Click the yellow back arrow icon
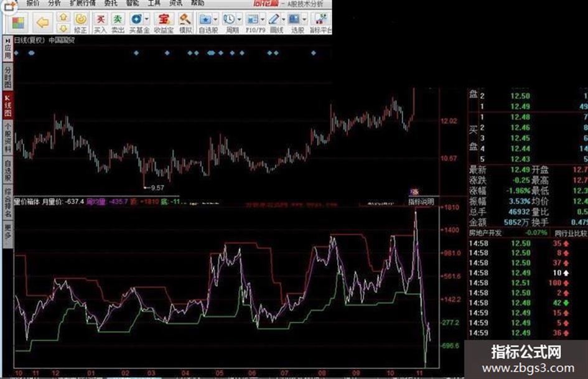Viewport: 588px width, 379px height. 43,22
